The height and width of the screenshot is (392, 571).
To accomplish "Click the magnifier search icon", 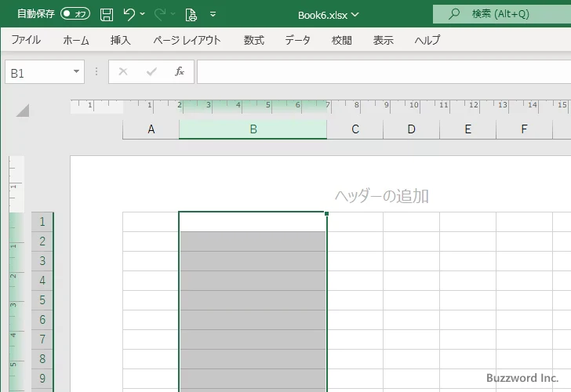I will tap(453, 14).
